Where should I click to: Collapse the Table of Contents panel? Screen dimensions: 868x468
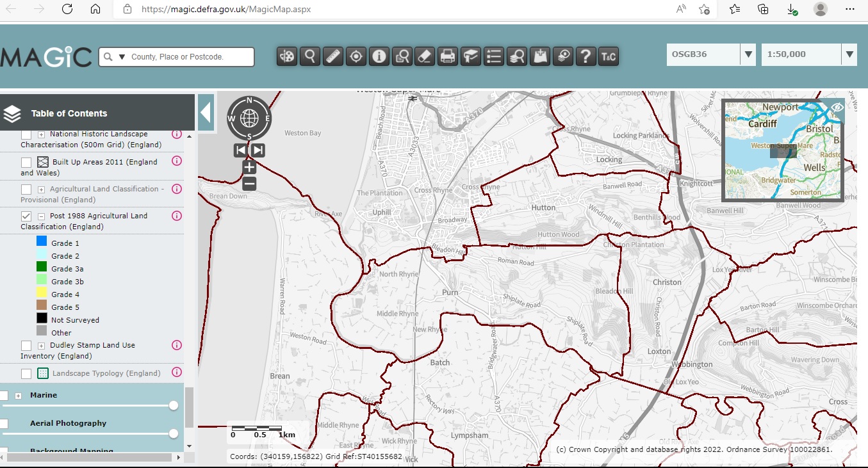point(206,113)
